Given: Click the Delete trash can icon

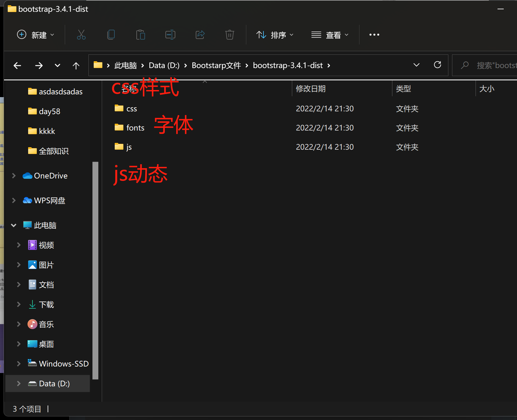Looking at the screenshot, I should coord(229,35).
